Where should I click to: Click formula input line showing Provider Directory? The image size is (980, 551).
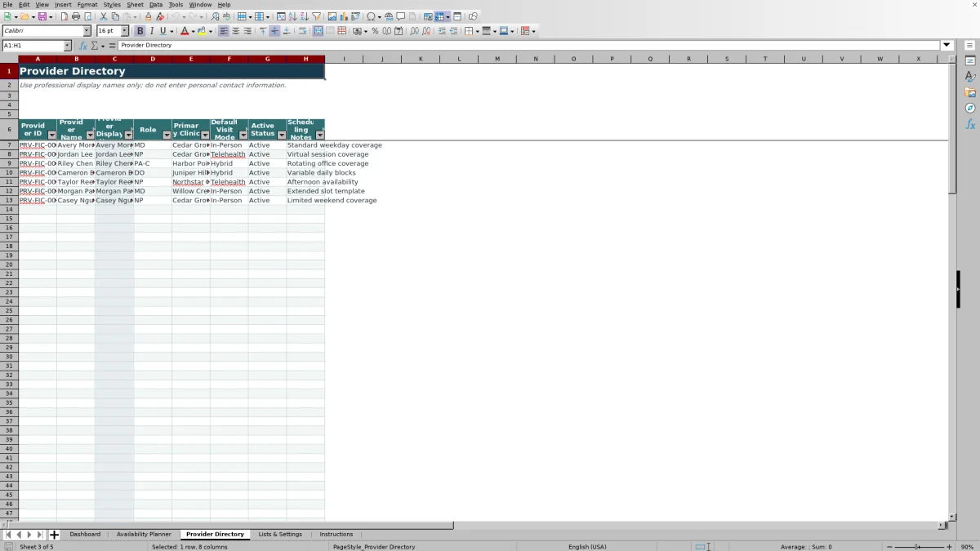[529, 46]
